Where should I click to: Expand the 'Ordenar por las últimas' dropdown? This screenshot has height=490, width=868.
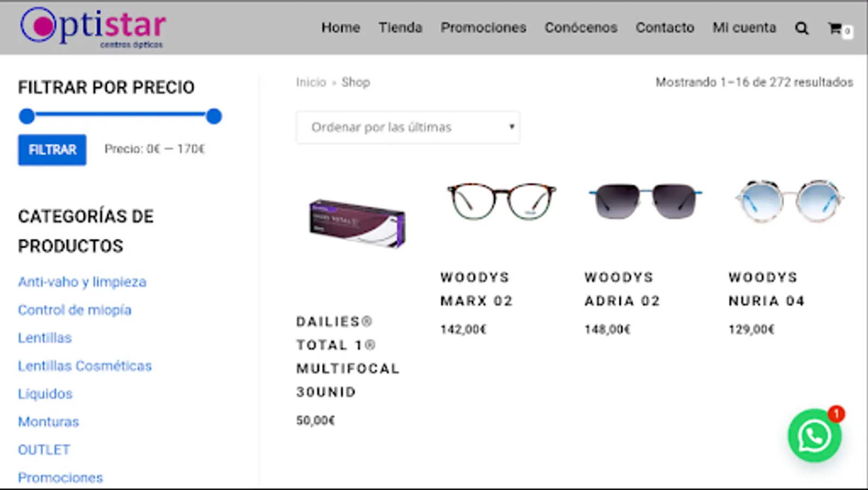[408, 127]
